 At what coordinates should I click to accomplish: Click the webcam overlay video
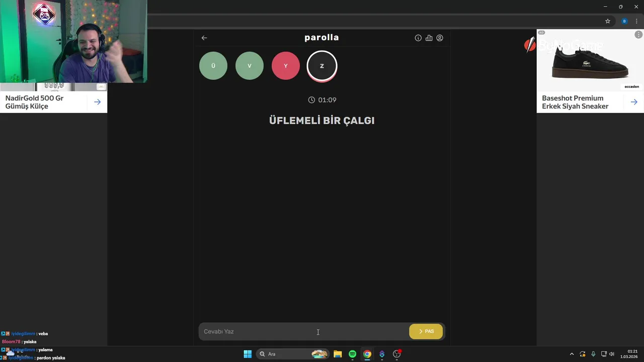point(73,41)
